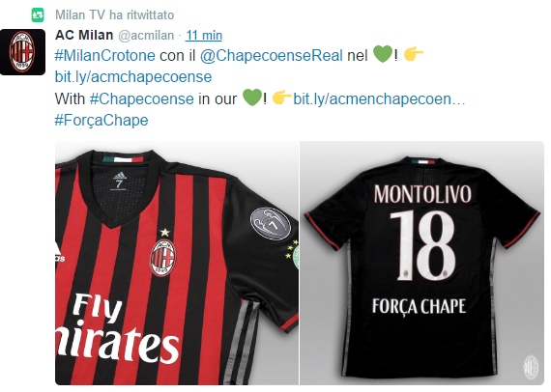This screenshot has height=392, width=551.
Task: Click the Milan TV ha ritwittato text
Action: tap(115, 14)
